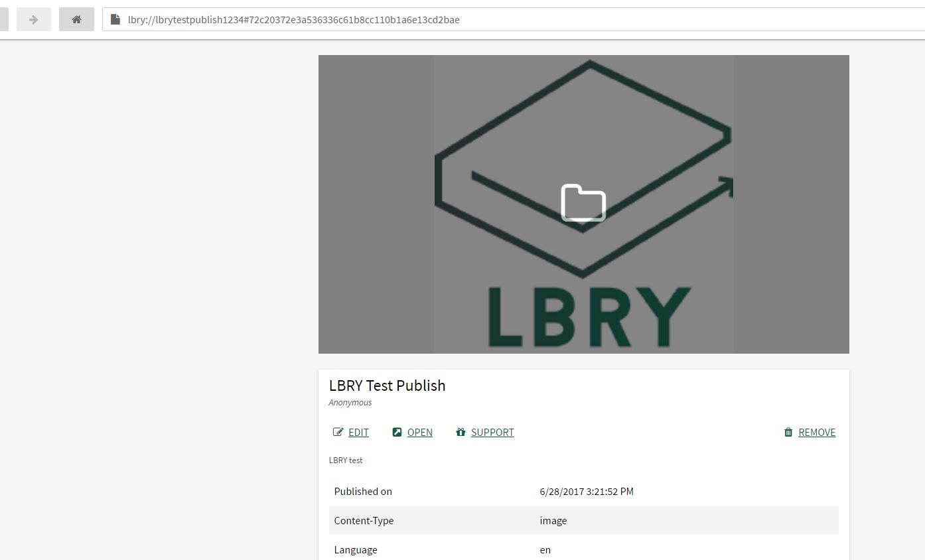Click the lbry:// URL address field
The image size is (925, 560).
click(x=514, y=19)
